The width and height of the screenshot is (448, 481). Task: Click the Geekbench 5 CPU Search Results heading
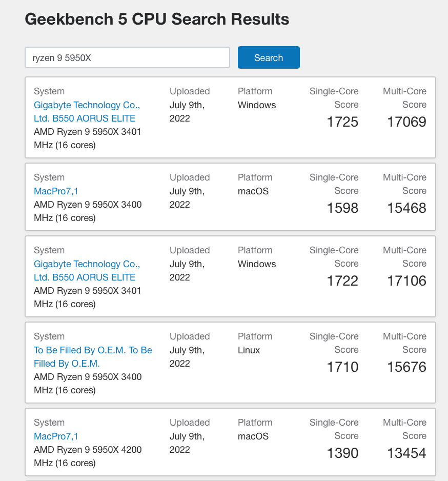157,19
